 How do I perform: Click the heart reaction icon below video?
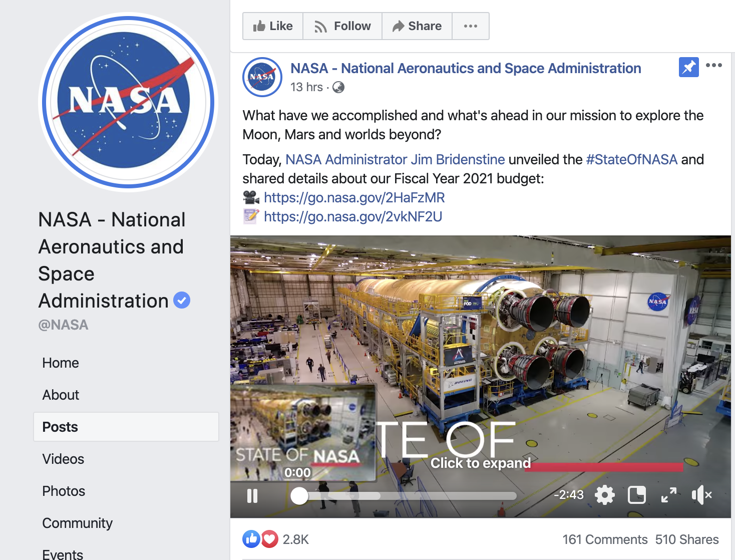(x=269, y=539)
